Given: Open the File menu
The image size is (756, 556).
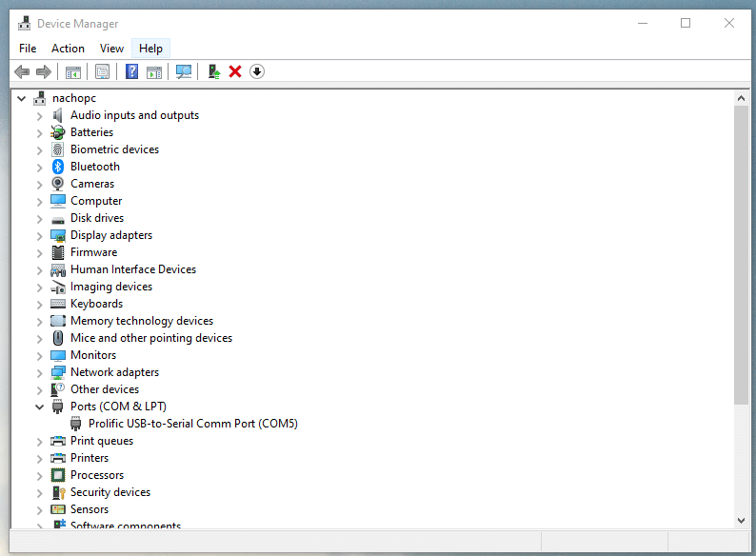Looking at the screenshot, I should pos(28,49).
